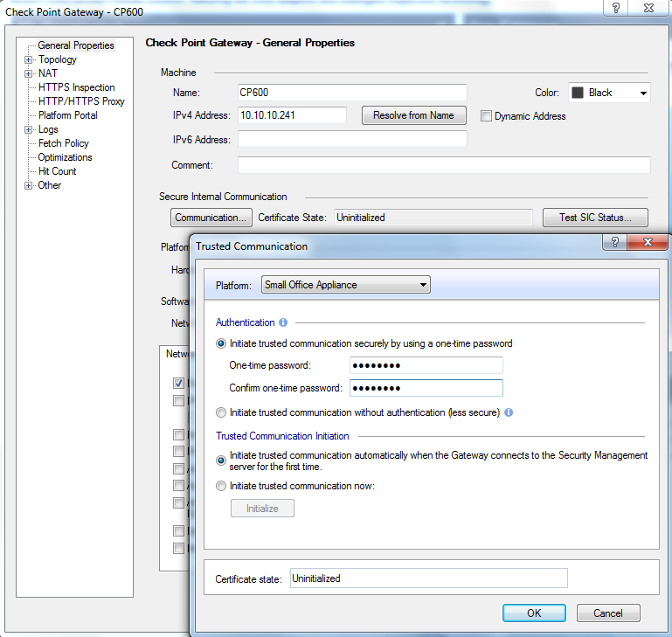Viewport: 672px width, 637px height.
Task: Click the Communication... button
Action: (x=211, y=218)
